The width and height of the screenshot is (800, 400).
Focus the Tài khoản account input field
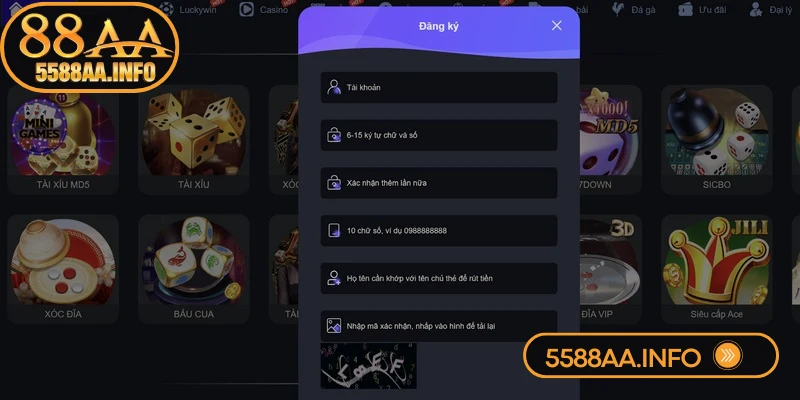click(x=439, y=87)
